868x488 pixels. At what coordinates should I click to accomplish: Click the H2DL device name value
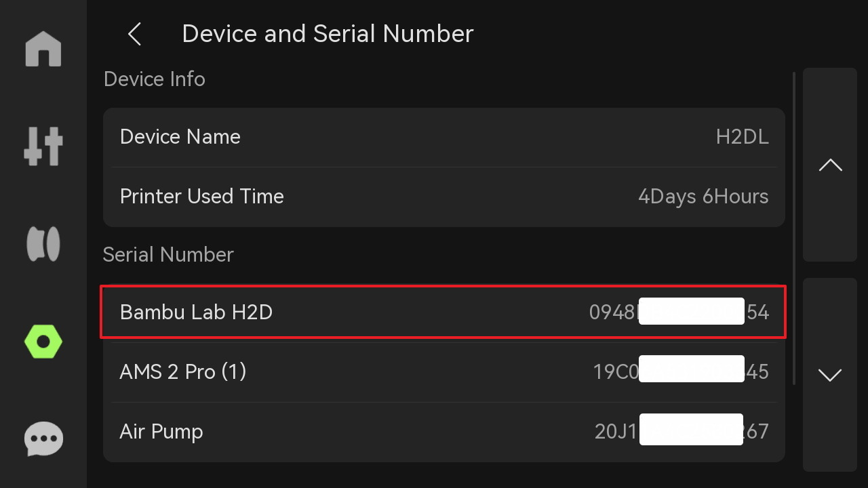coord(742,137)
